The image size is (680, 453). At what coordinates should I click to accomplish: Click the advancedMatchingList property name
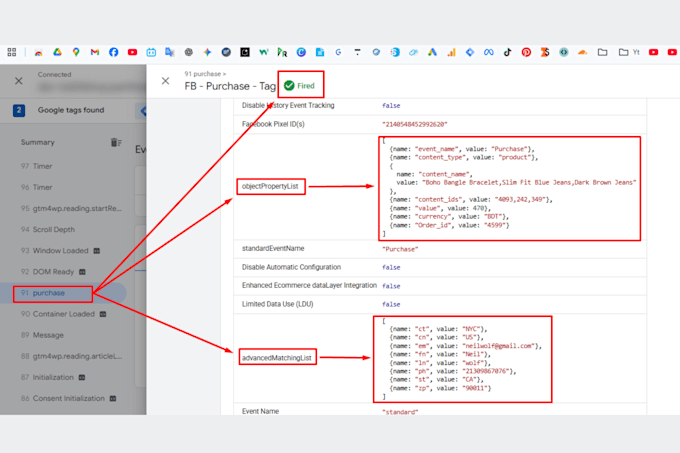pos(277,358)
